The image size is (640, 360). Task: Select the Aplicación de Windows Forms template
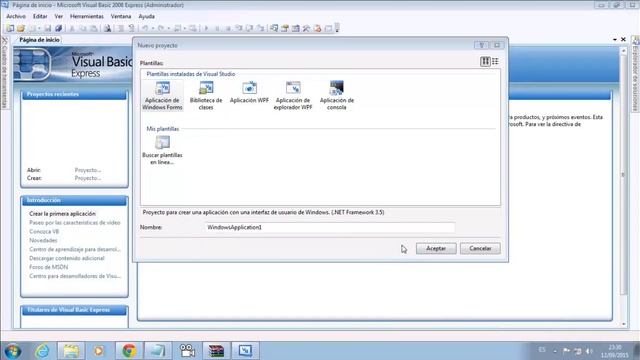162,96
